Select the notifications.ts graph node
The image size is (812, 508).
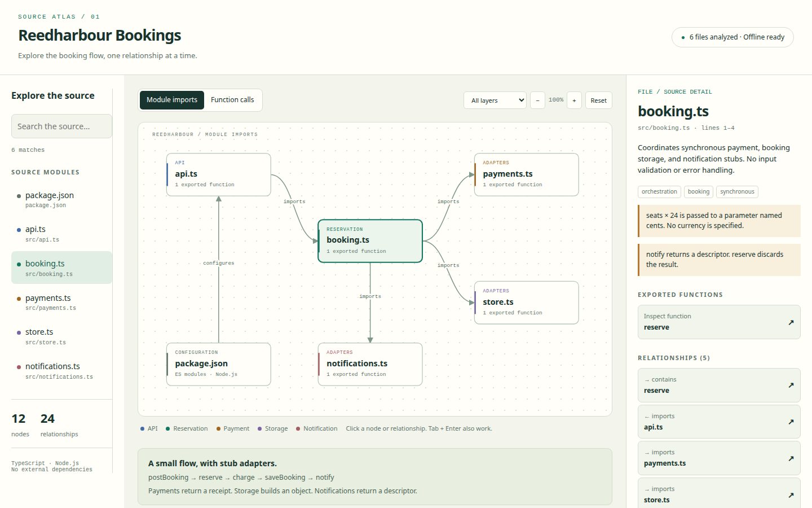370,364
